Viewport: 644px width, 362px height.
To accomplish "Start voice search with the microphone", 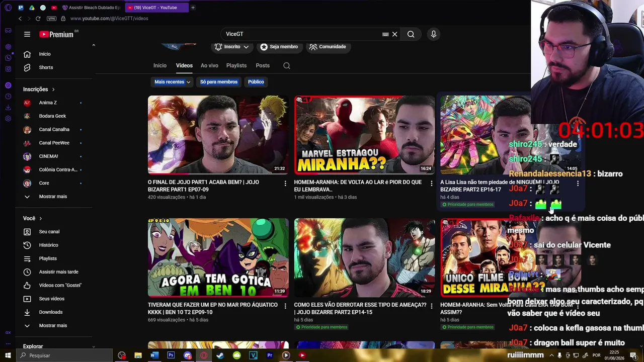I will coord(434,34).
